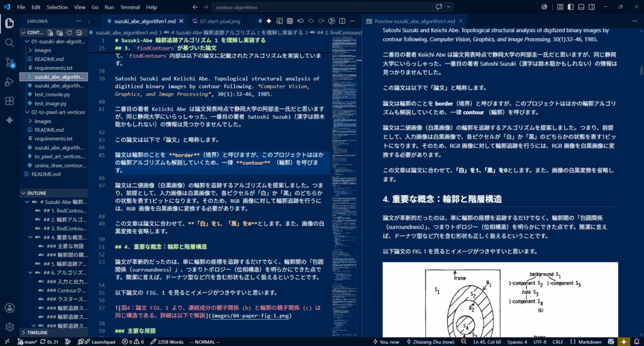Open ursina_draw_contour... file in Explorer
The image size is (644, 346).
coord(60,165)
